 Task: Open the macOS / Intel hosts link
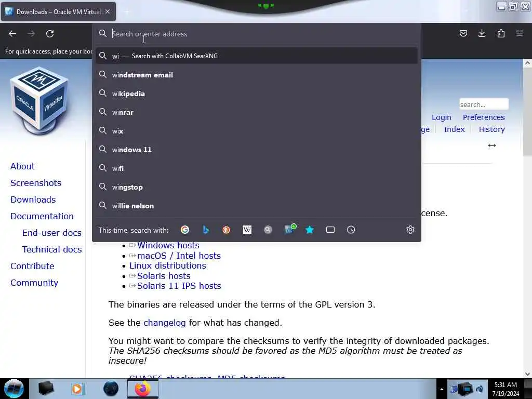tap(179, 256)
